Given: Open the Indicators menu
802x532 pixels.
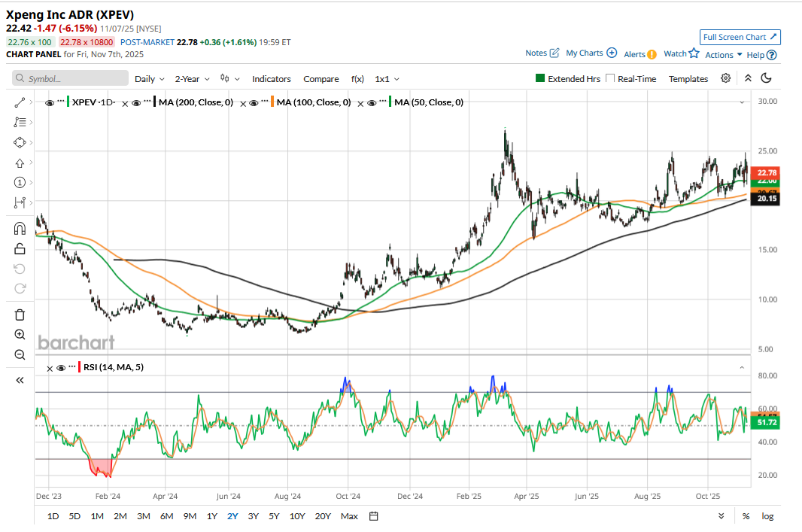Looking at the screenshot, I should tap(271, 79).
